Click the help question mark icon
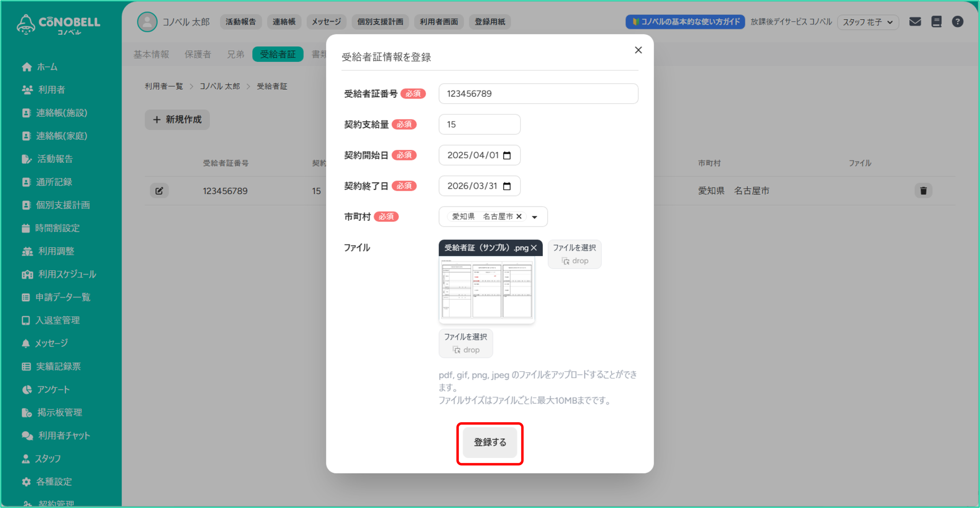This screenshot has width=980, height=508. (x=957, y=22)
